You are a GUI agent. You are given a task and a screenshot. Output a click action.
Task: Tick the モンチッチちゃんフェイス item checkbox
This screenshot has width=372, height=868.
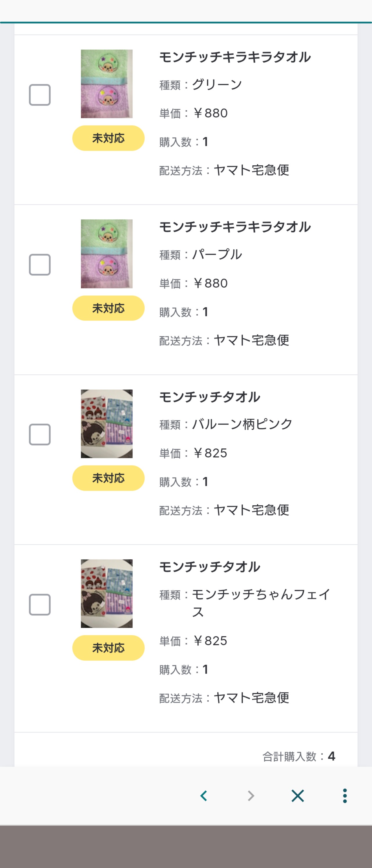(x=40, y=604)
